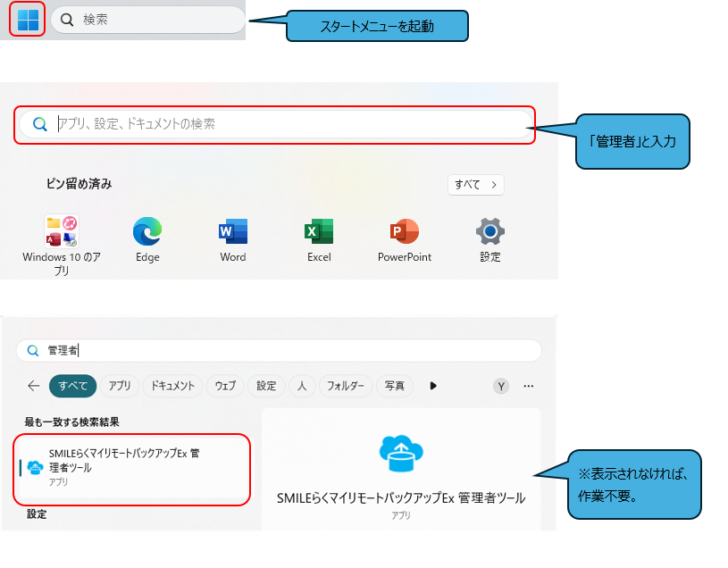The width and height of the screenshot is (728, 568).
Task: Click the ピン留め済み heading
Action: (x=79, y=184)
